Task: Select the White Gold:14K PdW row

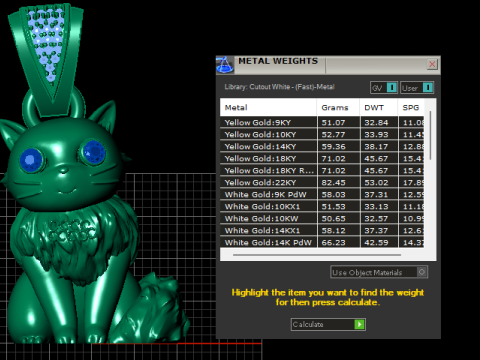Action: pos(322,242)
